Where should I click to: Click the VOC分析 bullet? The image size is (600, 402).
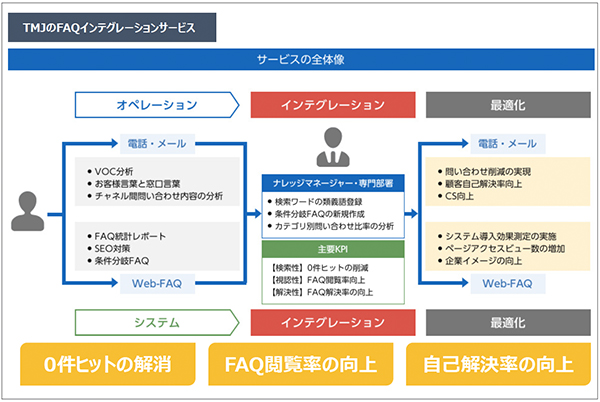pos(110,171)
